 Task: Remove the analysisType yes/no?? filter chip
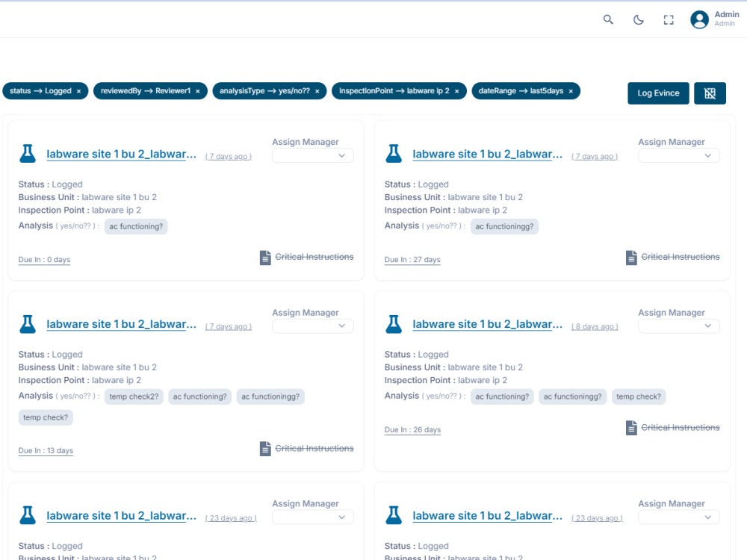click(317, 91)
